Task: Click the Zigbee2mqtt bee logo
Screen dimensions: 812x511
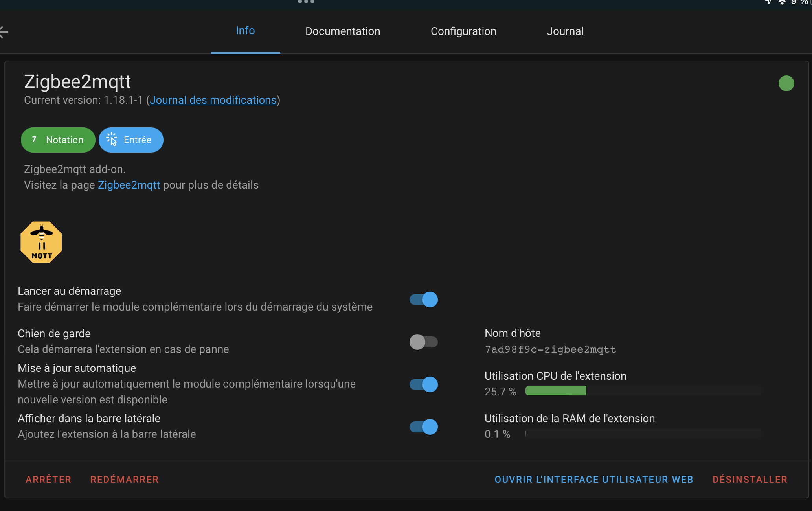Action: pos(41,242)
